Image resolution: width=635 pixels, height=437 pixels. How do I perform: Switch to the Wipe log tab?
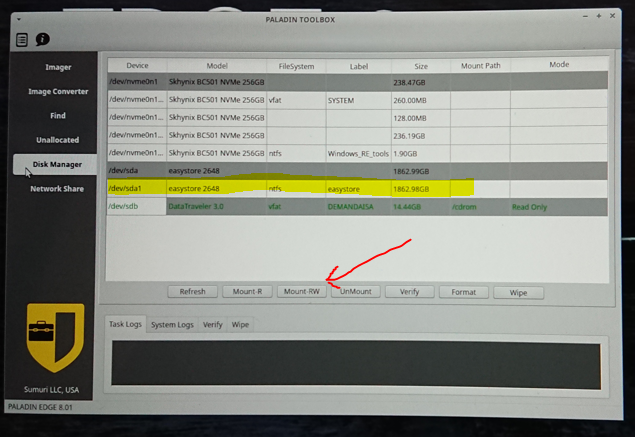(x=240, y=325)
